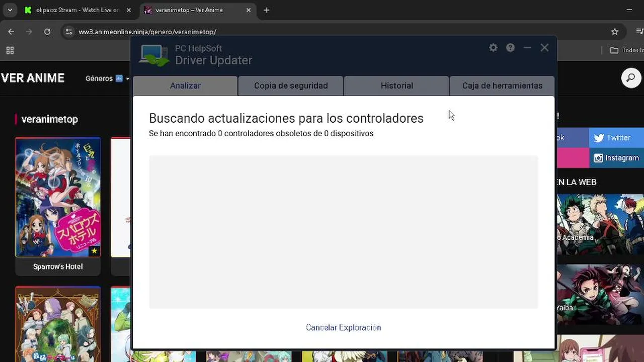This screenshot has width=644, height=362.
Task: Click the veranimetop section heading
Action: pyautogui.click(x=50, y=119)
